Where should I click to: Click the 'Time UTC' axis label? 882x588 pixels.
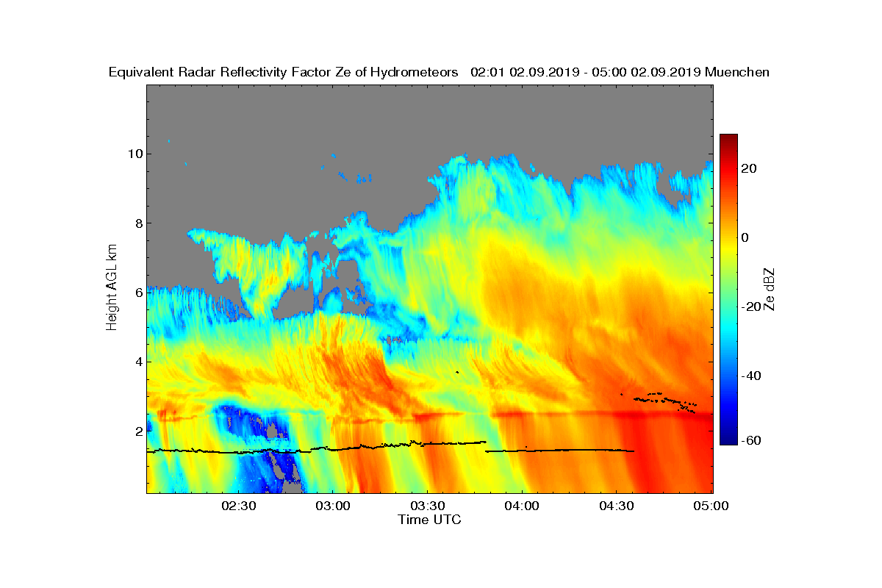(430, 520)
